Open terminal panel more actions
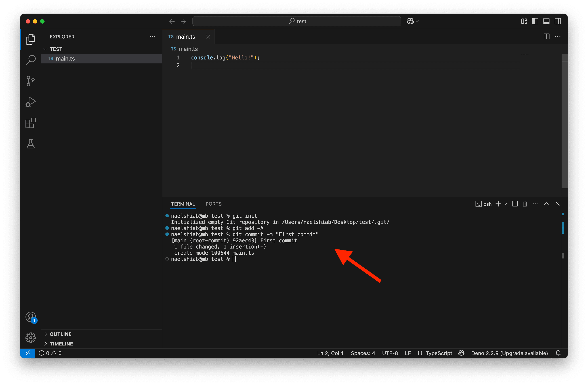 [x=535, y=204]
